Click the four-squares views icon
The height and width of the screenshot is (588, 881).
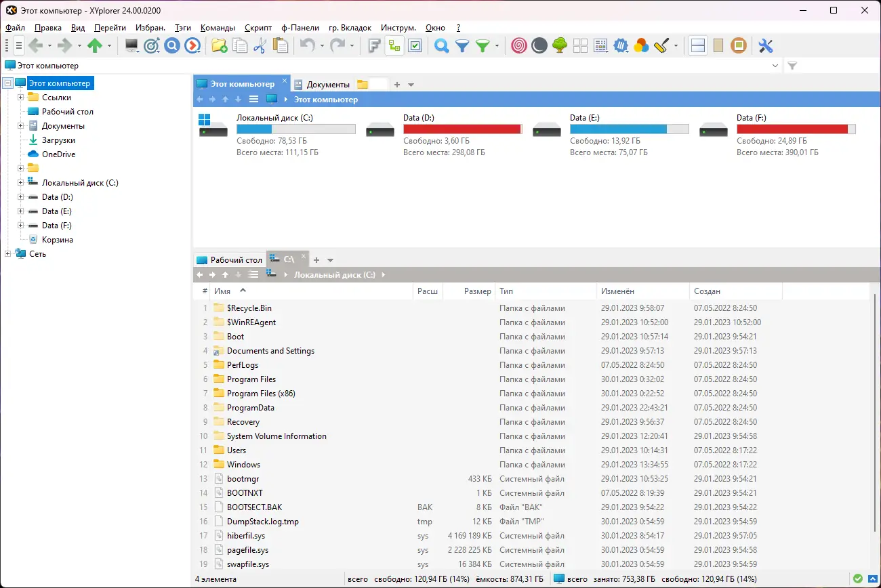(580, 46)
